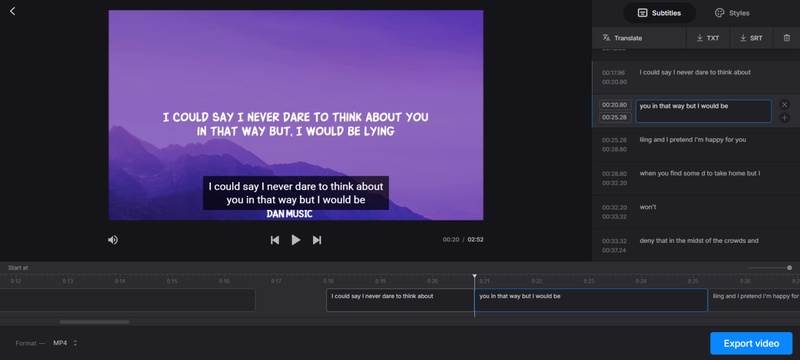This screenshot has height=360, width=800.
Task: Add a subtitle with the plus icon
Action: (x=785, y=118)
